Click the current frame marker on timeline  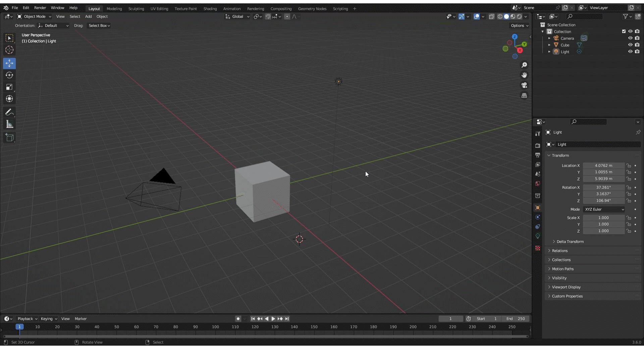click(19, 327)
